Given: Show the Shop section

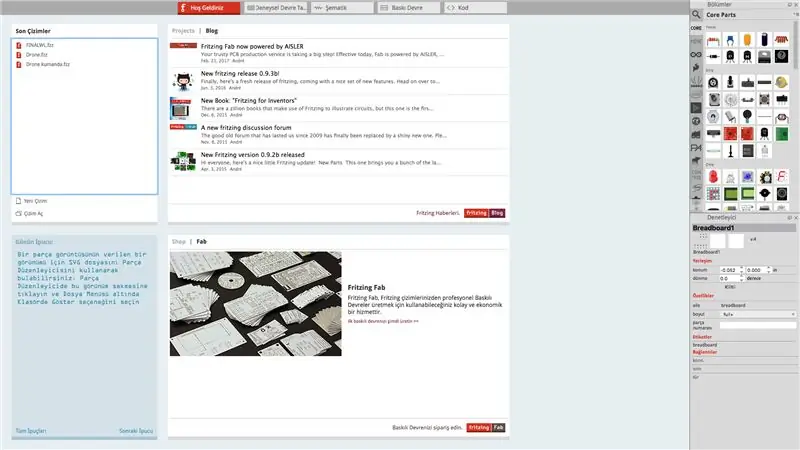Looking at the screenshot, I should click(179, 242).
